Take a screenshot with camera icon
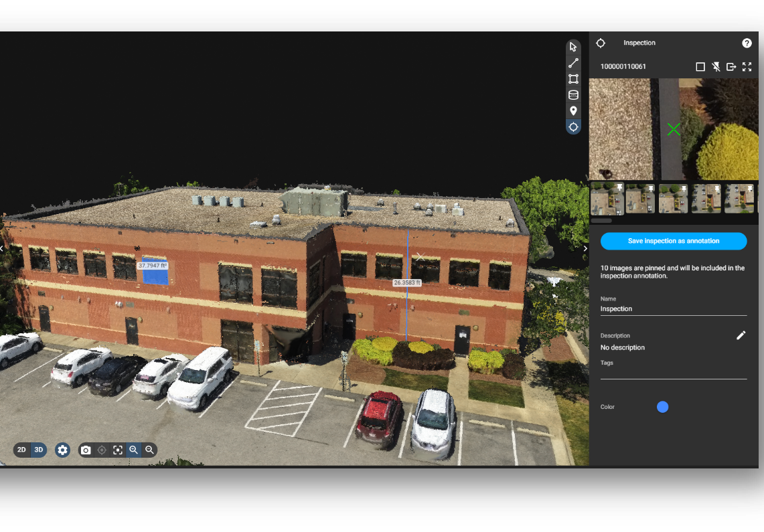 pos(86,450)
